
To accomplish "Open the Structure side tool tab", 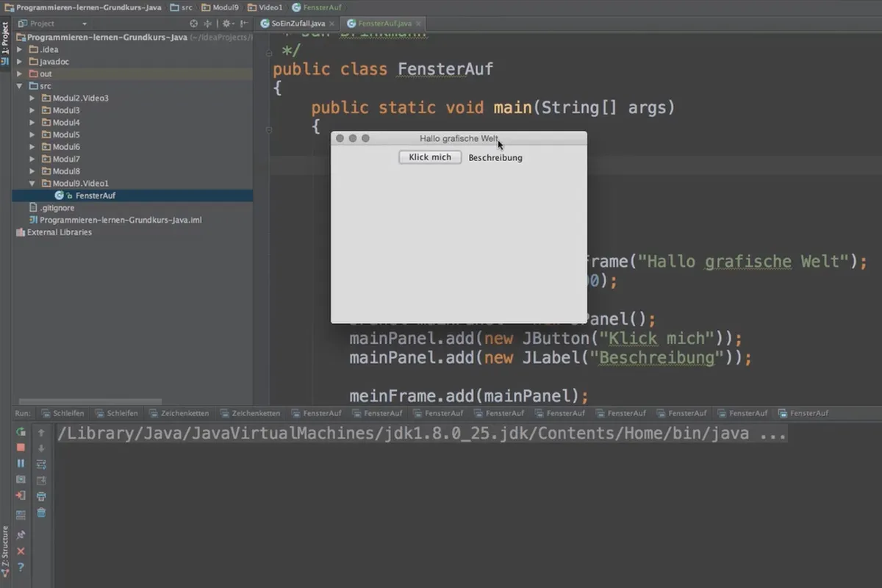I will coord(5,551).
